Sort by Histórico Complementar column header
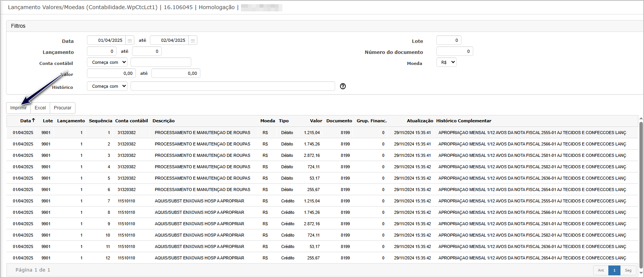 click(464, 121)
